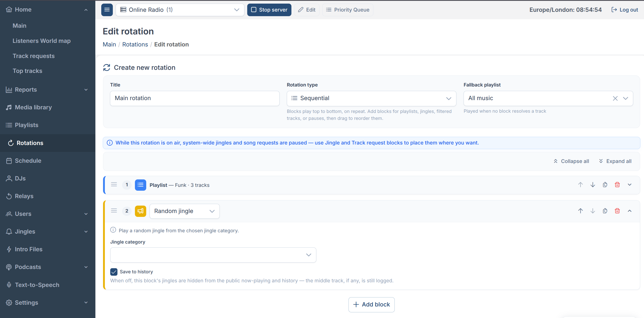
Task: Go to Top tracks page
Action: pos(27,71)
